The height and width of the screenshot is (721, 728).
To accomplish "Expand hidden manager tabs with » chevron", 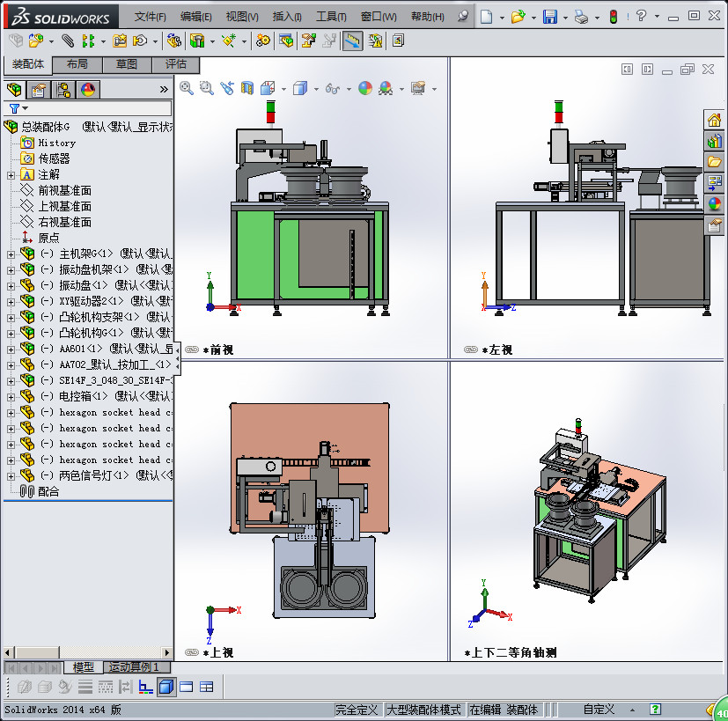I will click(x=164, y=89).
